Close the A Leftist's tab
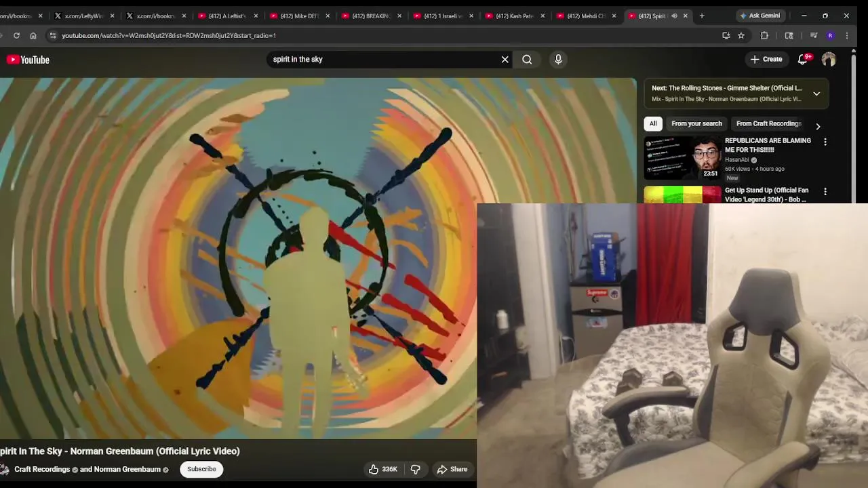 256,16
